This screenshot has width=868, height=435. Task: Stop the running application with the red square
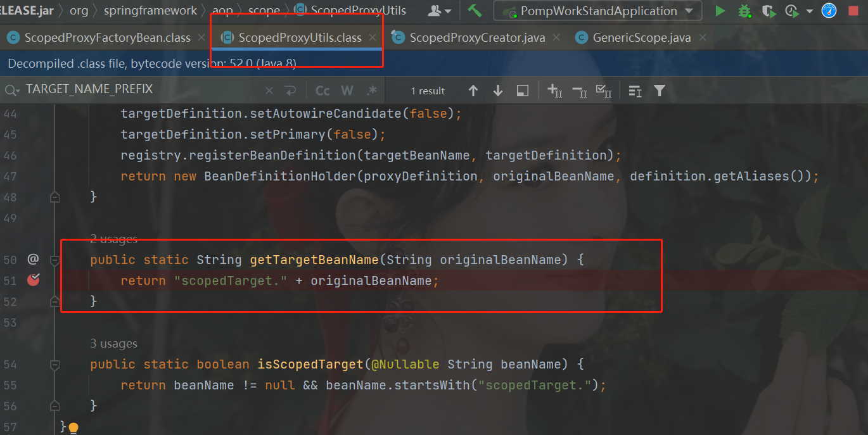click(x=853, y=11)
